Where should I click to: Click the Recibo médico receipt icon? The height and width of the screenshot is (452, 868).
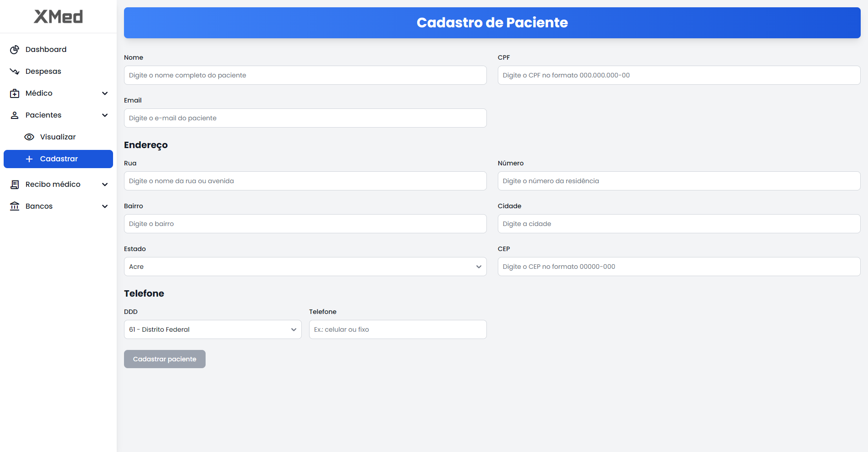[15, 185]
